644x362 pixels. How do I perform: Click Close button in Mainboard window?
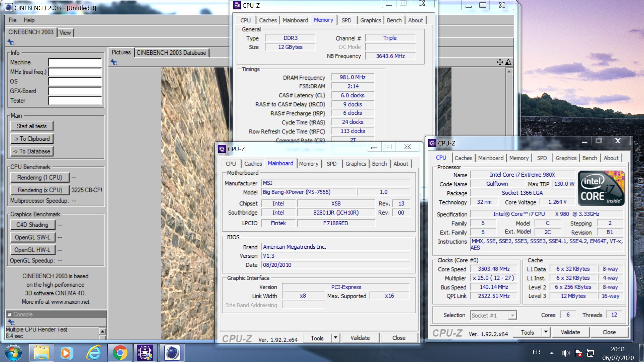click(399, 338)
